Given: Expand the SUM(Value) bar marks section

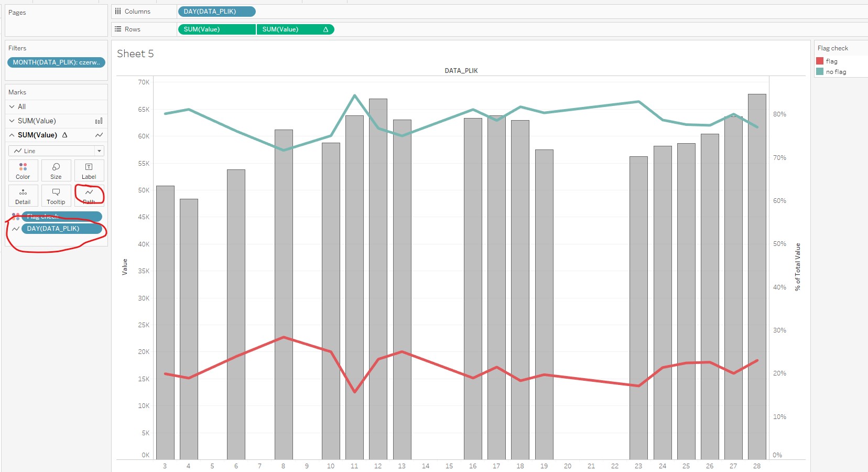Looking at the screenshot, I should [x=12, y=121].
